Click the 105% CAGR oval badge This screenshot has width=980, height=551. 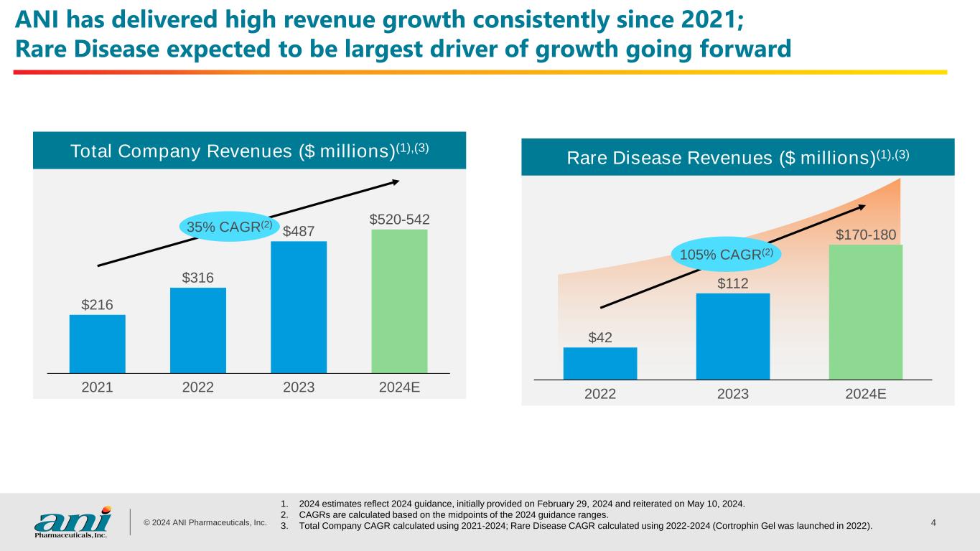(726, 254)
